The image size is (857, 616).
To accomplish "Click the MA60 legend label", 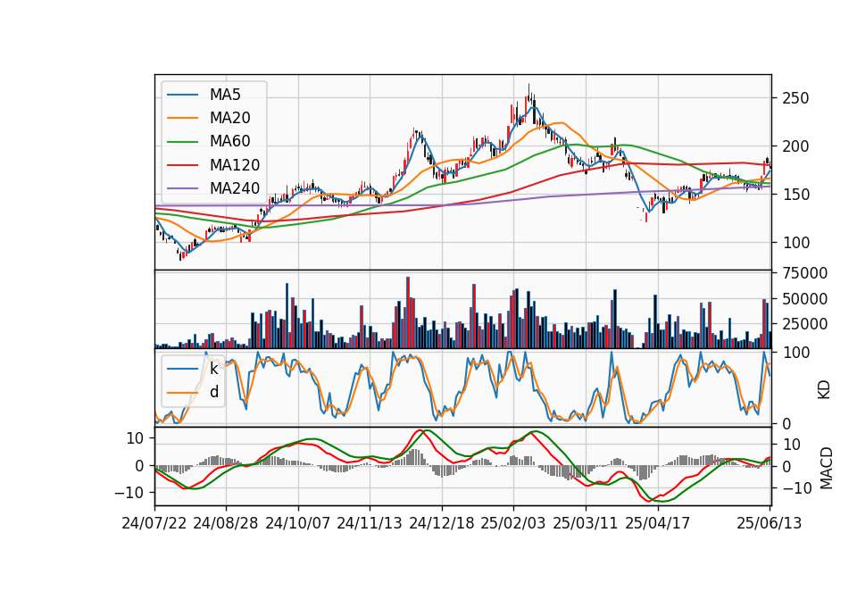I will (229, 141).
